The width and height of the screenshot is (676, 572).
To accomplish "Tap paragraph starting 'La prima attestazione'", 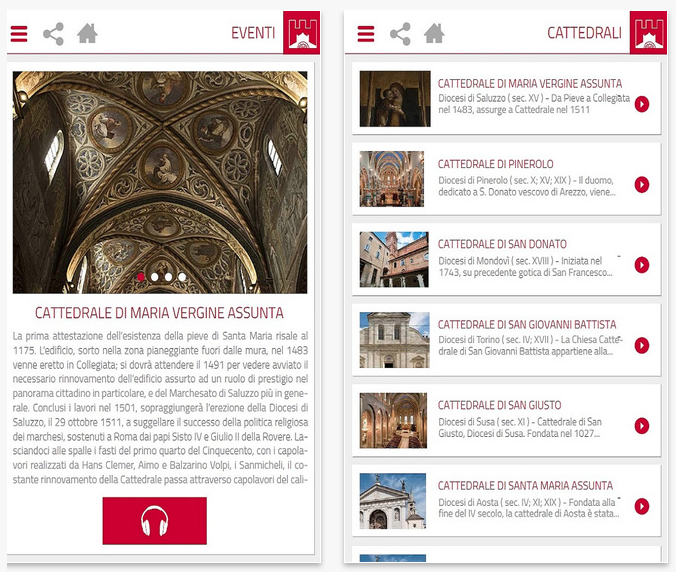I will [x=160, y=407].
